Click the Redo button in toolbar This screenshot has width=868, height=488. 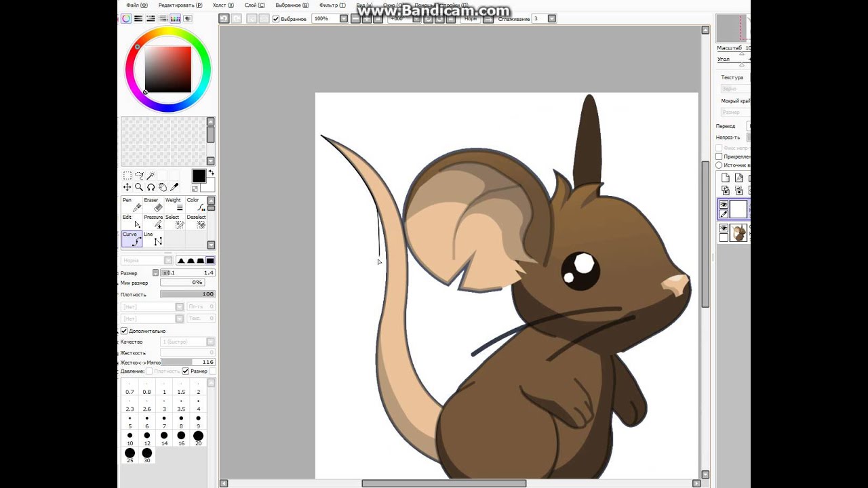click(237, 19)
